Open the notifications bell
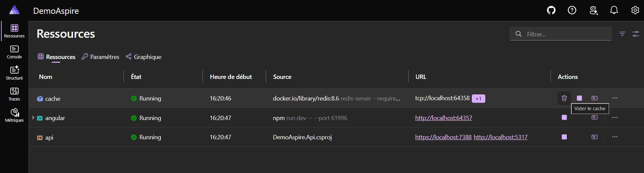 (614, 10)
